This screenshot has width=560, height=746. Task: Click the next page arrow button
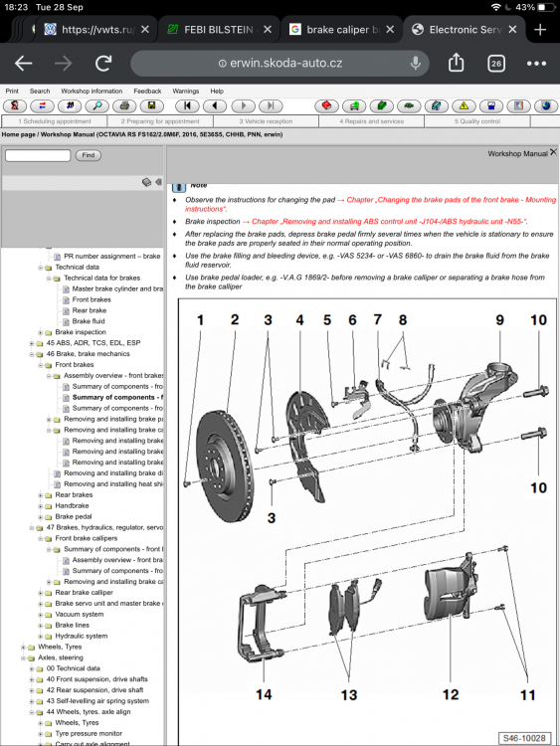(x=243, y=105)
